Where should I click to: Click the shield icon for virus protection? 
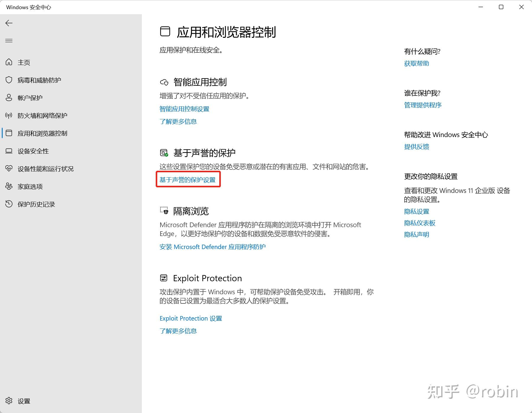(9, 80)
